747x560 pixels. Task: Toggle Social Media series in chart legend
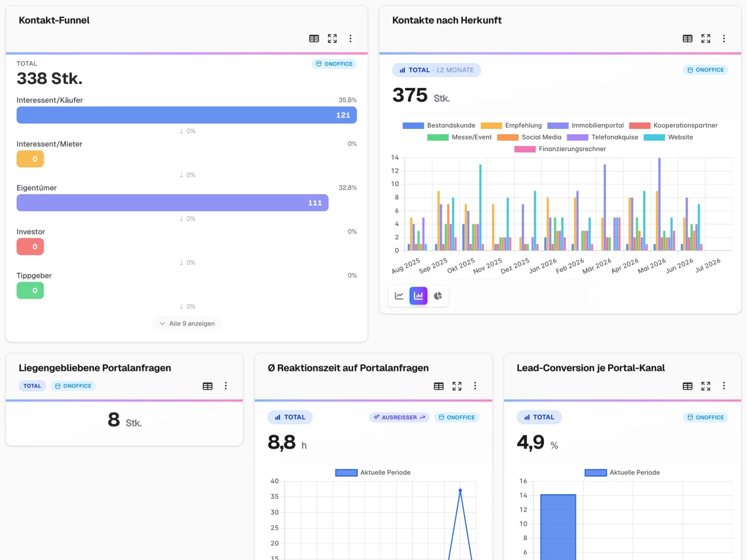tap(529, 137)
